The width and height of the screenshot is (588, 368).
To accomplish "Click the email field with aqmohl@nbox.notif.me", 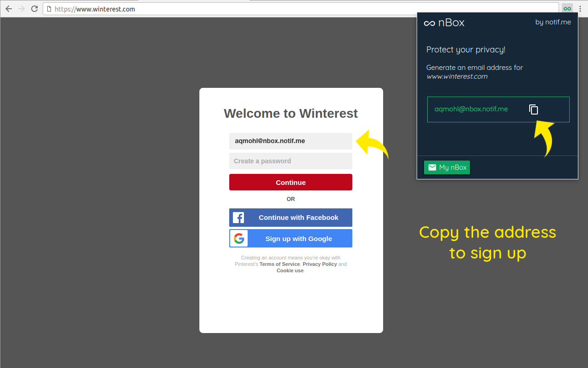I will click(291, 141).
